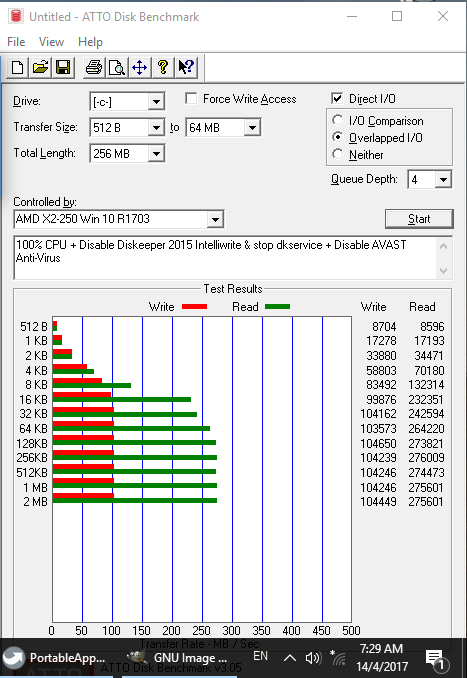This screenshot has height=678, width=467.
Task: Click the 4 KB row label
Action: [x=36, y=371]
